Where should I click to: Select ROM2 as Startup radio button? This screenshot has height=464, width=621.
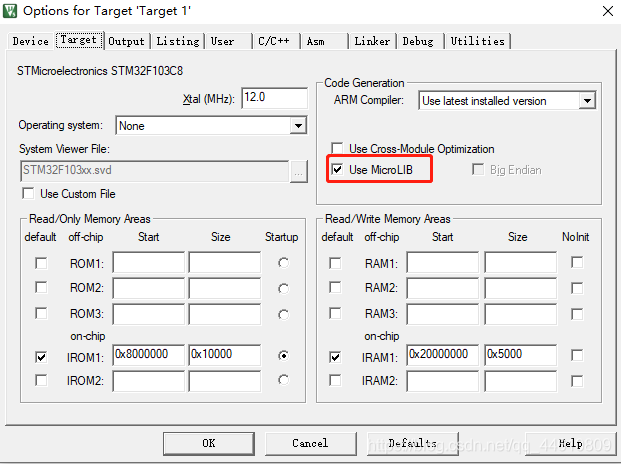(x=283, y=289)
